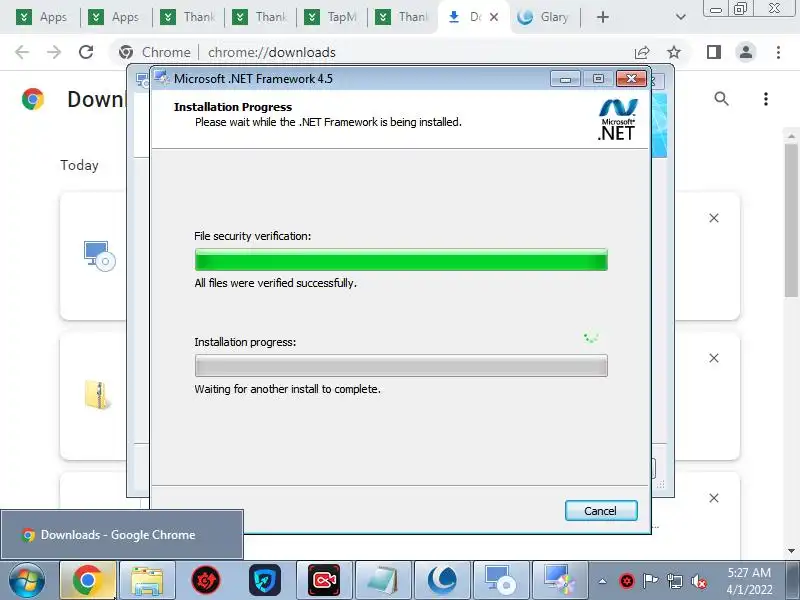Image resolution: width=800 pixels, height=600 pixels.
Task: Open the Windows Start menu
Action: coord(27,580)
